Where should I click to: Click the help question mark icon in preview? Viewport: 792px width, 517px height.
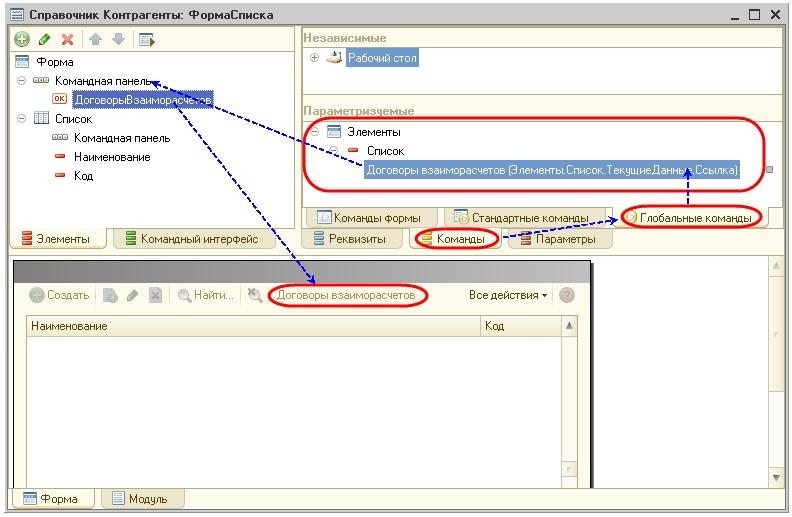[567, 295]
